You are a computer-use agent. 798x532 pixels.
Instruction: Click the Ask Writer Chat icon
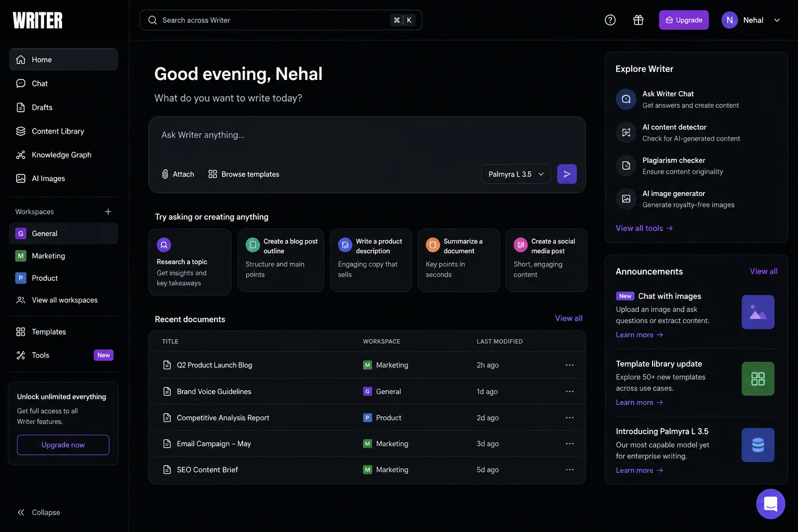(x=626, y=99)
